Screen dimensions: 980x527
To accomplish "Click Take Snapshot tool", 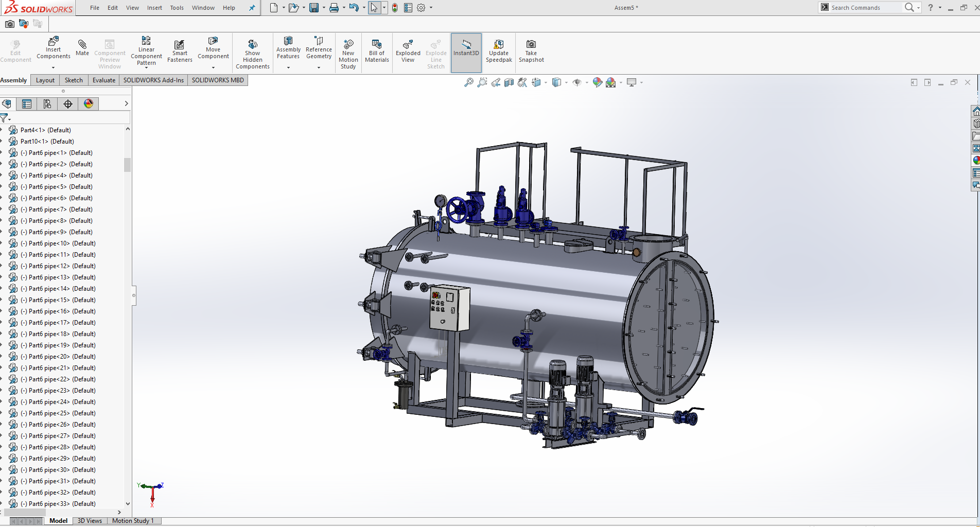I will pos(531,51).
